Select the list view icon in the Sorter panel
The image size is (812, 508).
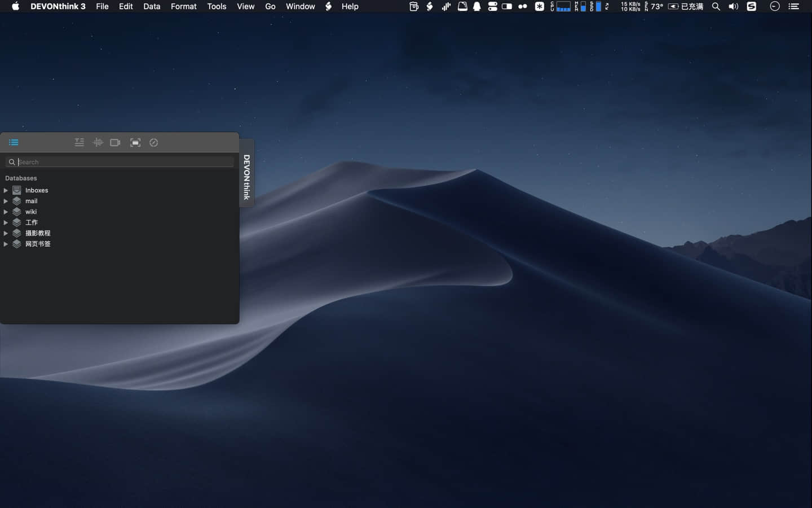[14, 142]
